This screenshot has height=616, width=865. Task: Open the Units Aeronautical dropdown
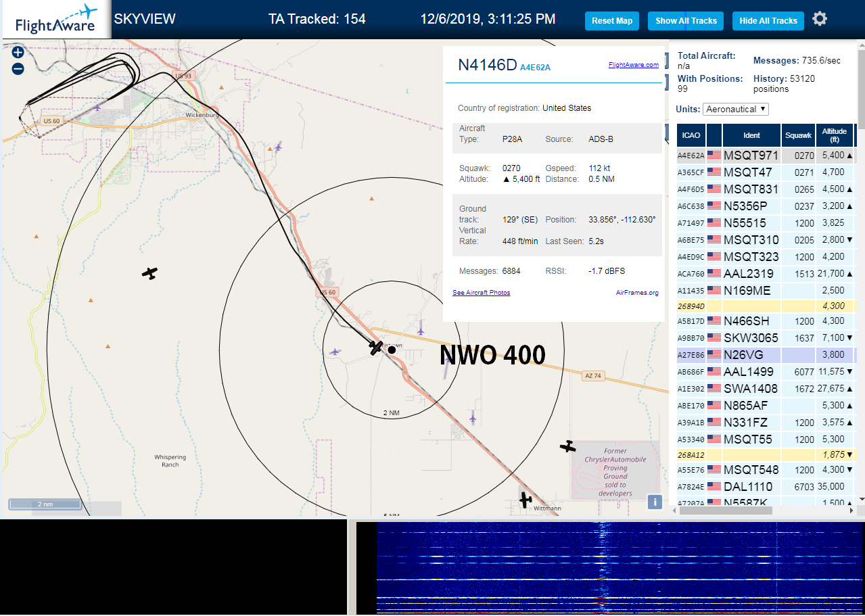point(736,109)
